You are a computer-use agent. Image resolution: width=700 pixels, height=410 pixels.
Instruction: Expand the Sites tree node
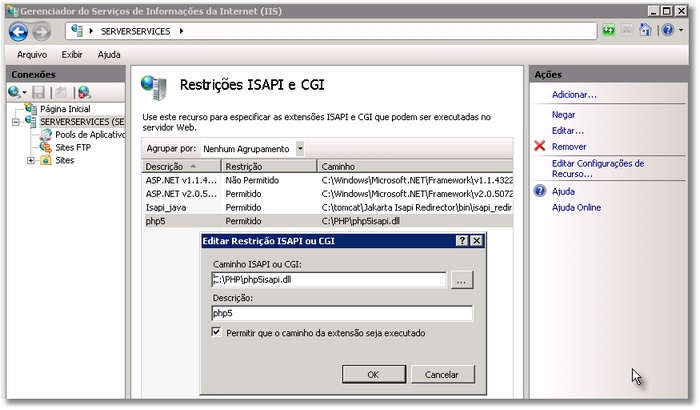pyautogui.click(x=31, y=160)
